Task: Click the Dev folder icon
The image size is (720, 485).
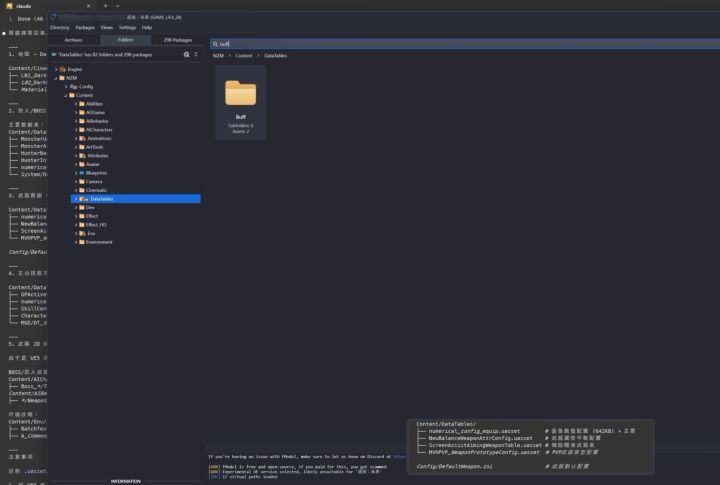Action: click(x=82, y=208)
